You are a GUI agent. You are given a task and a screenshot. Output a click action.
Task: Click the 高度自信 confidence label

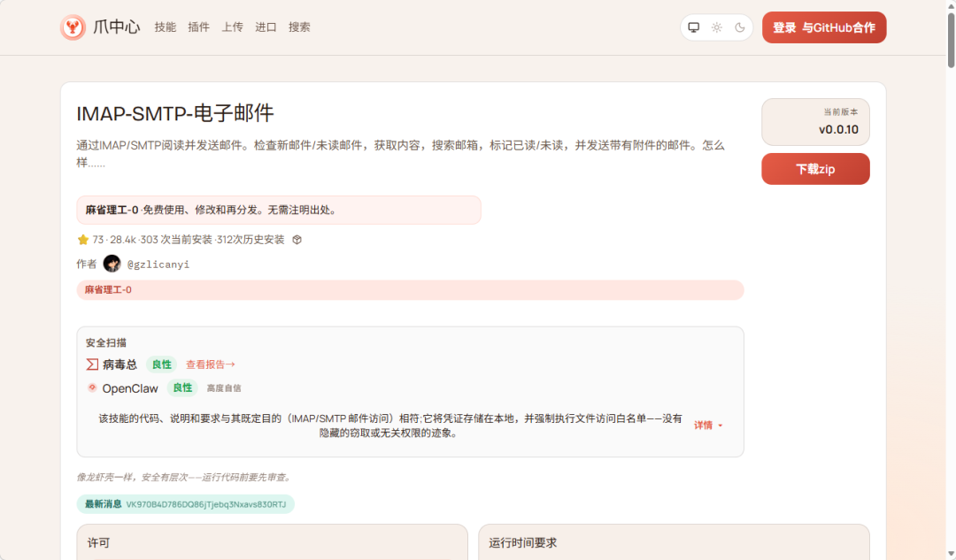point(224,388)
